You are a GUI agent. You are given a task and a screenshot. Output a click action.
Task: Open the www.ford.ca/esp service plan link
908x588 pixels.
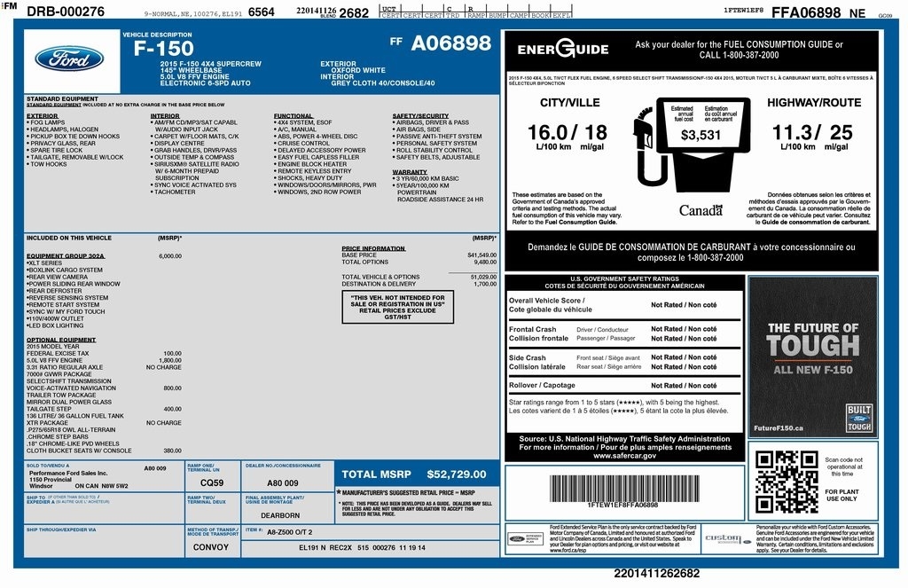pos(567,551)
